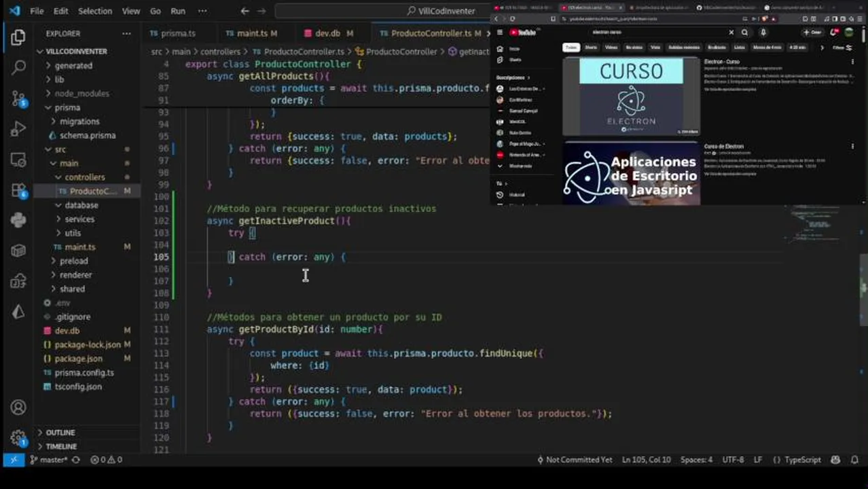This screenshot has width=868, height=489.
Task: Click the errors and warnings counter
Action: 107,460
